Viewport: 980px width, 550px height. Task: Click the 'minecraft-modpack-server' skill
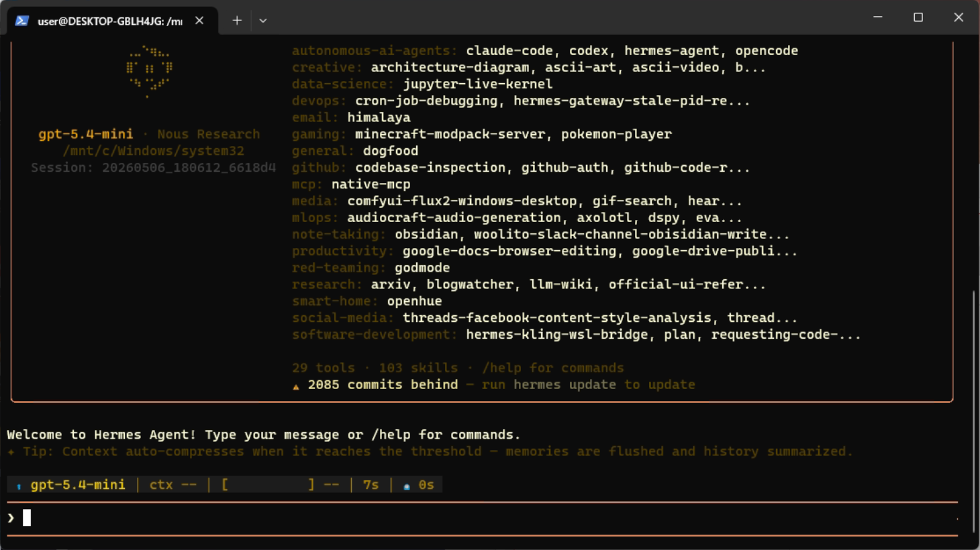[x=450, y=134]
